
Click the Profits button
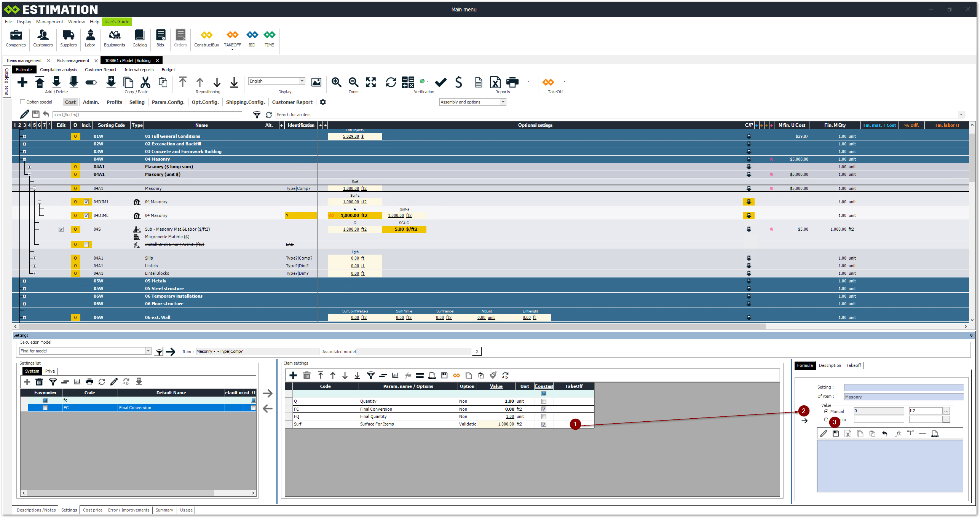114,102
